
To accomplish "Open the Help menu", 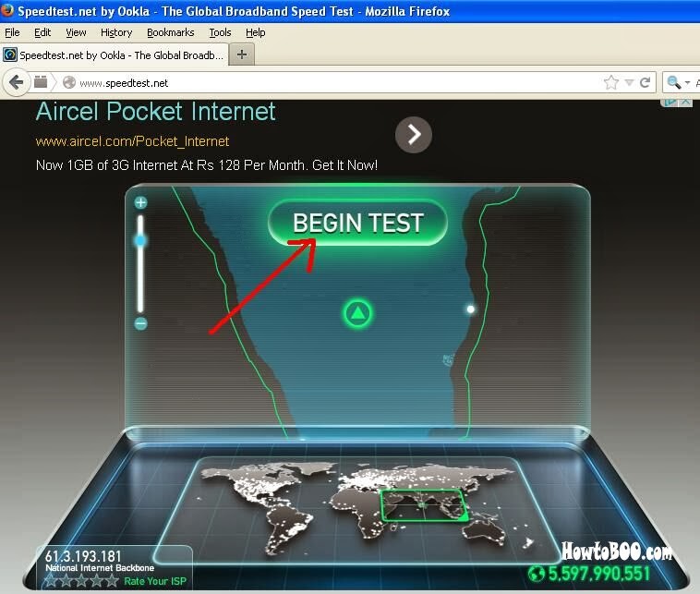I will coord(256,32).
